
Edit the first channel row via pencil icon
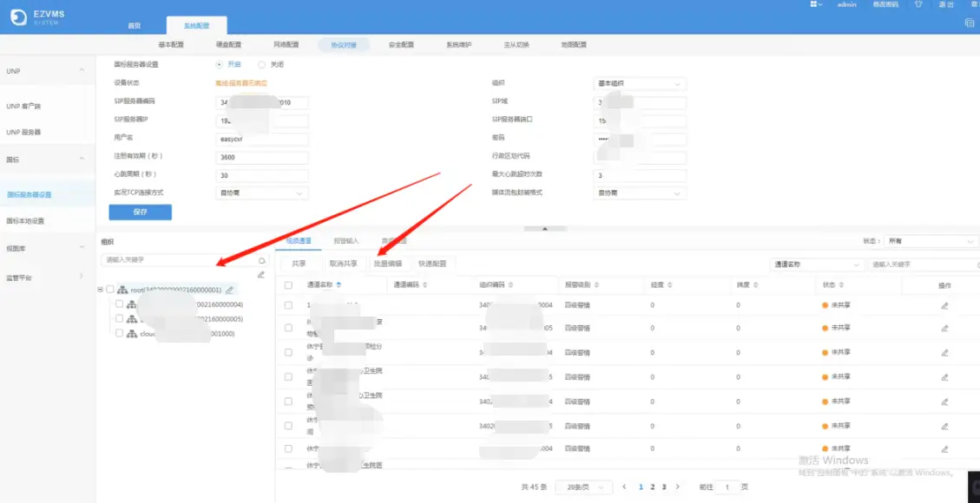click(944, 305)
